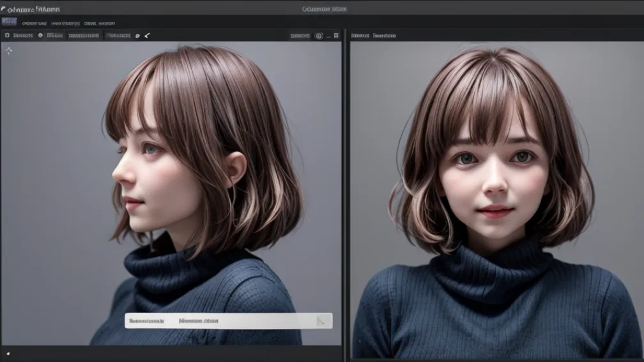Select the front-facing portrait viewport
This screenshot has width=644, height=362.
[x=496, y=200]
